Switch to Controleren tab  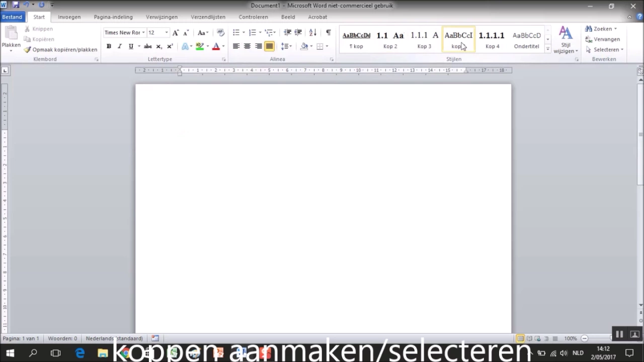pyautogui.click(x=253, y=17)
